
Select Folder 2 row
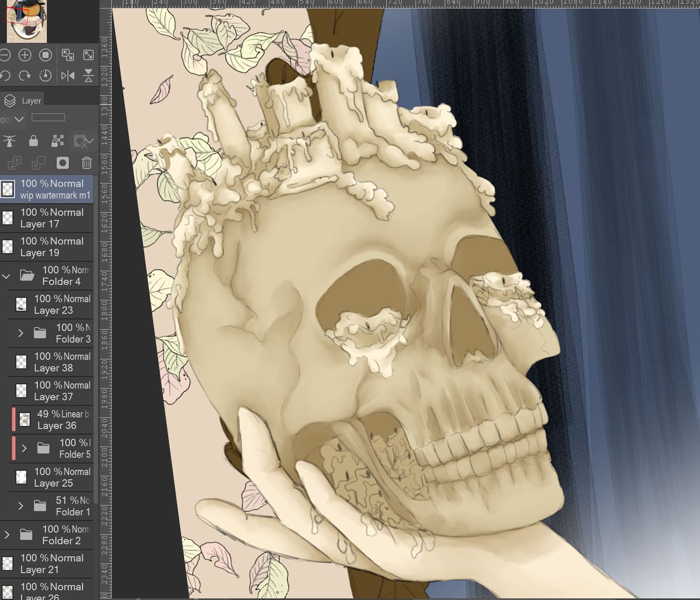tap(47, 535)
